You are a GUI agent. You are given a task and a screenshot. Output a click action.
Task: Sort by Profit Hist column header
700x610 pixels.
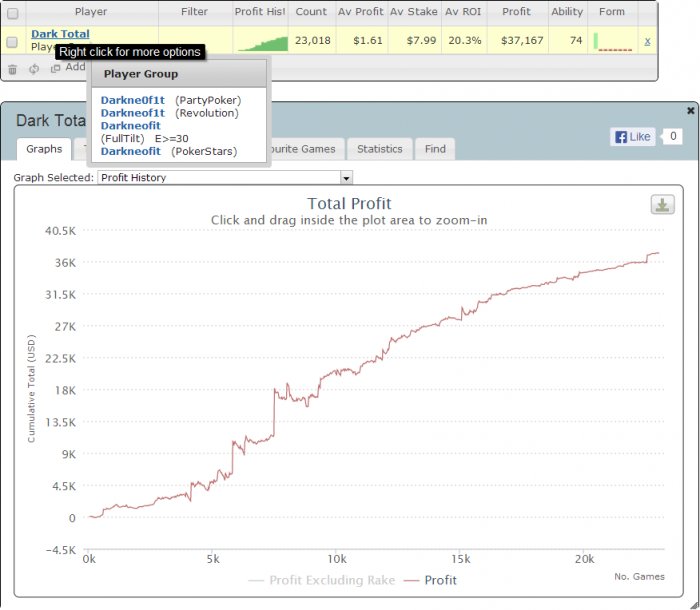click(260, 12)
